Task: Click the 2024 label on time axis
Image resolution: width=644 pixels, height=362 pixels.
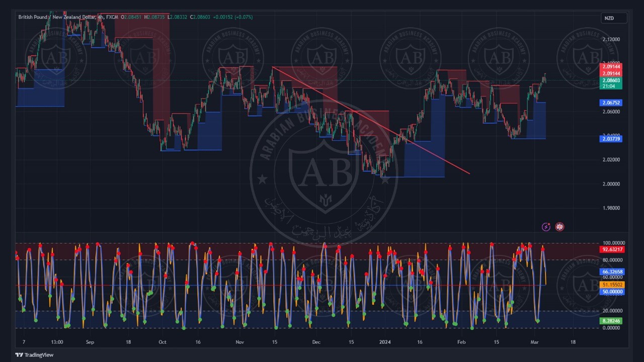Action: coord(385,342)
